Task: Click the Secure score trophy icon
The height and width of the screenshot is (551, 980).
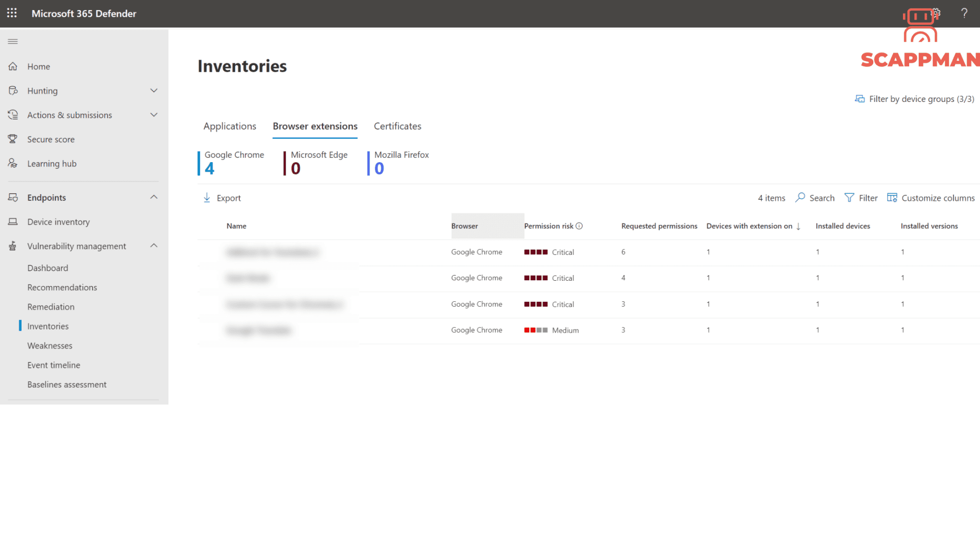Action: [12, 139]
